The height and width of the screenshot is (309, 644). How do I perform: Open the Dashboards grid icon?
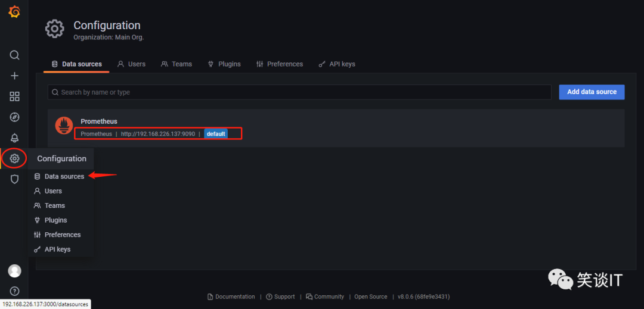14,96
